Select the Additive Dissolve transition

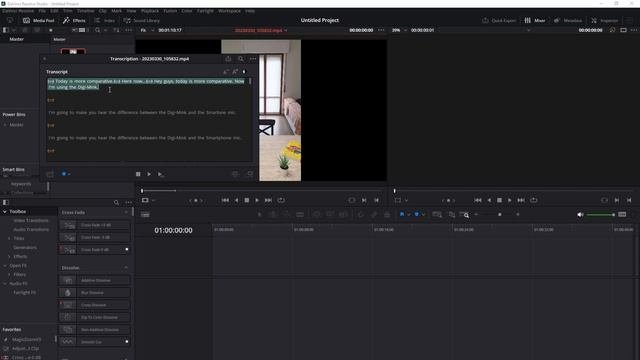point(95,280)
